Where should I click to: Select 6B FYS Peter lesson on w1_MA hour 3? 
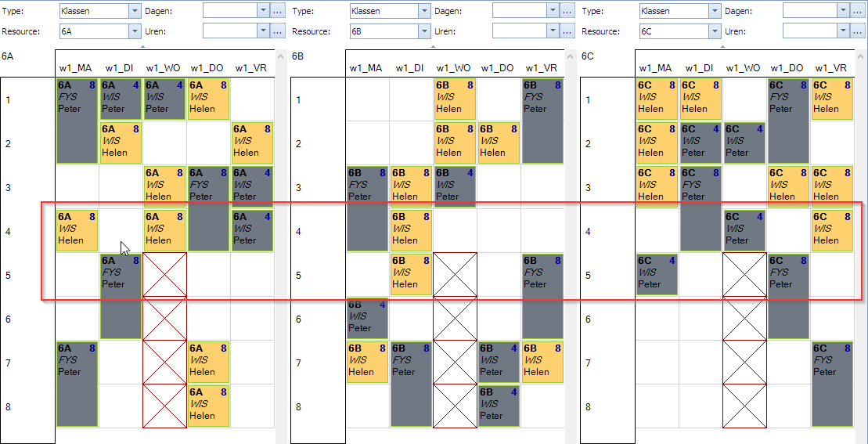point(367,209)
